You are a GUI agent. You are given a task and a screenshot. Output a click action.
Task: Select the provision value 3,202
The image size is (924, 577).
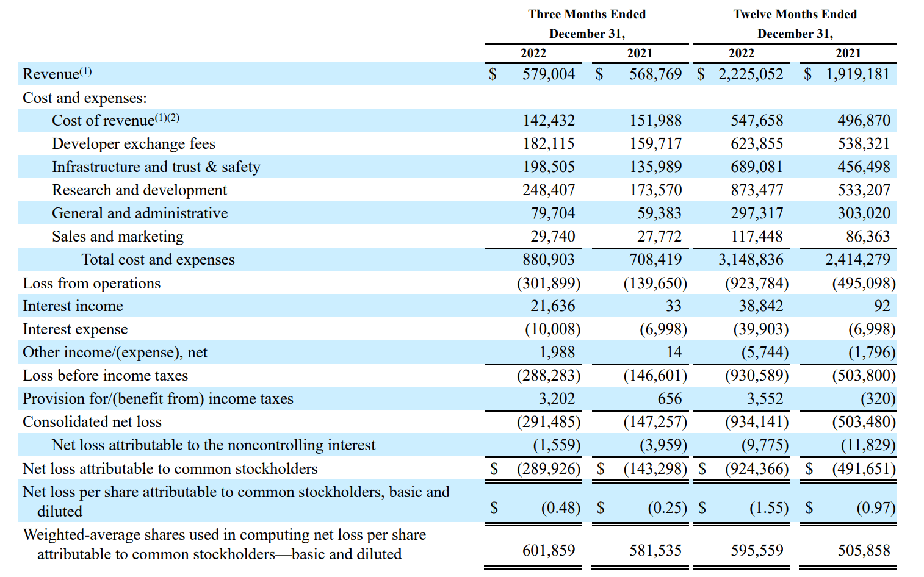[557, 399]
